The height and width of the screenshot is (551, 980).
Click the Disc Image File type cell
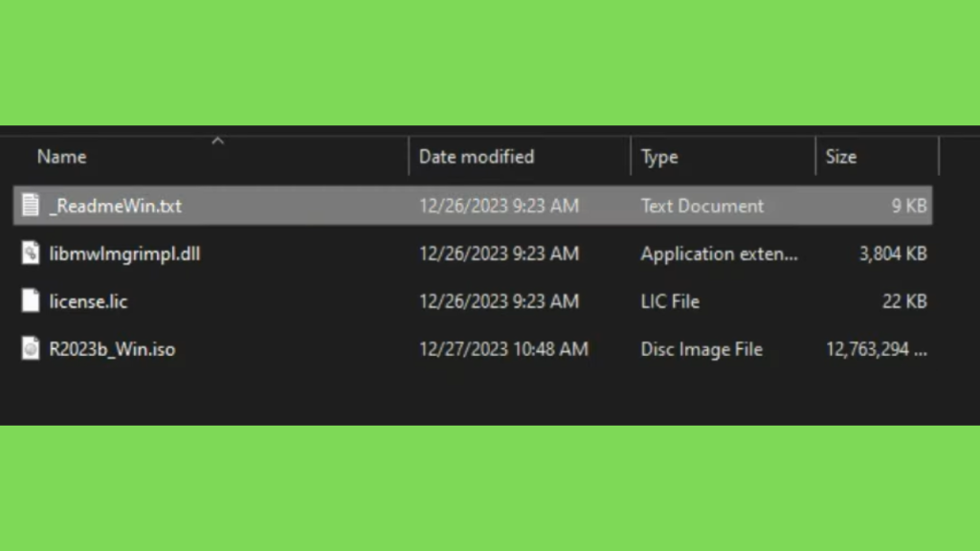click(702, 349)
